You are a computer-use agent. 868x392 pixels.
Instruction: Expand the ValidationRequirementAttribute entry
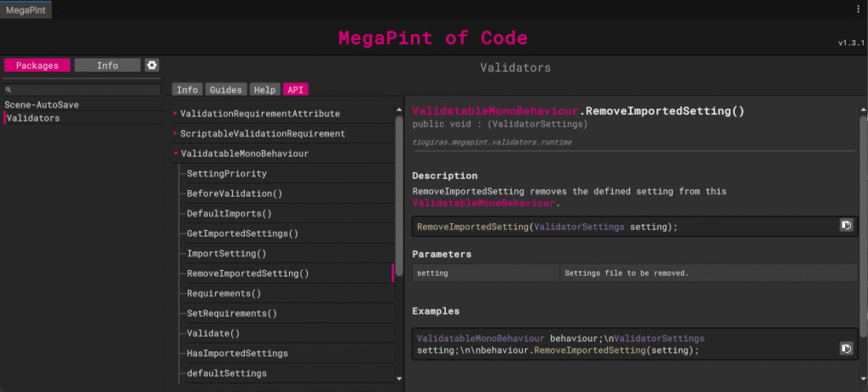[175, 114]
